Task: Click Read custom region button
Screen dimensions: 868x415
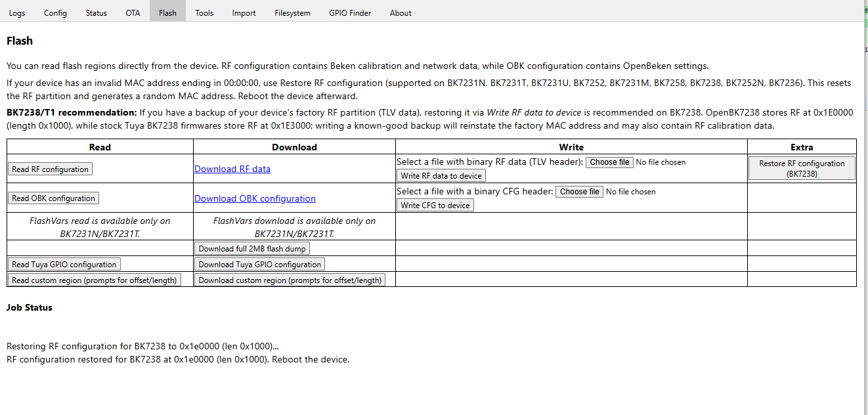Action: coord(94,280)
